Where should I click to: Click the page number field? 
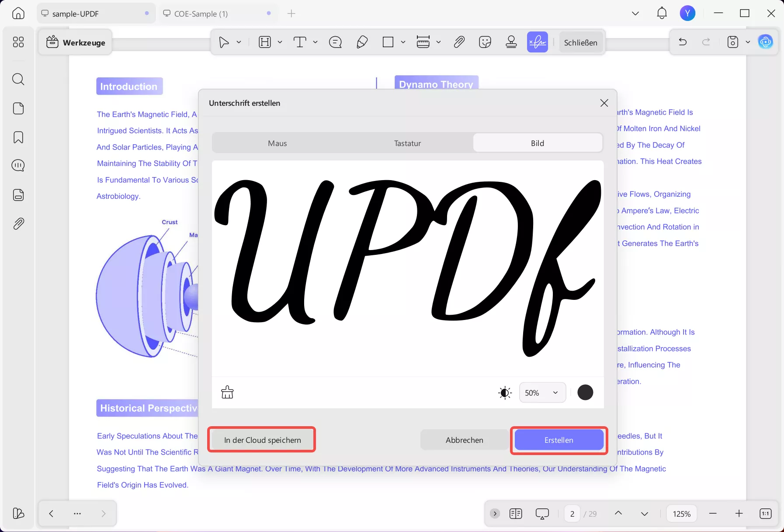point(572,514)
